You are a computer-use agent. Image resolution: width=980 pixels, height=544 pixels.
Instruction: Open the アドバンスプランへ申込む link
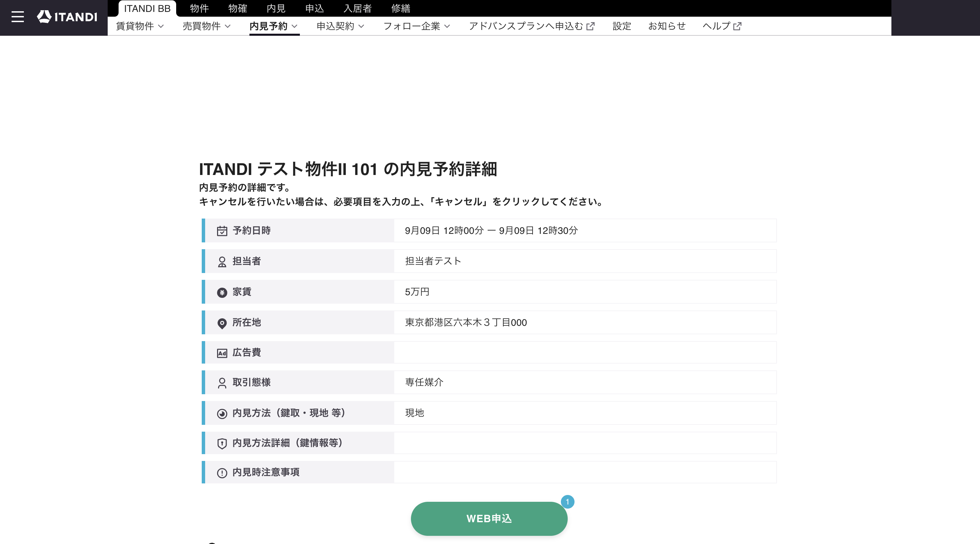[x=532, y=26]
